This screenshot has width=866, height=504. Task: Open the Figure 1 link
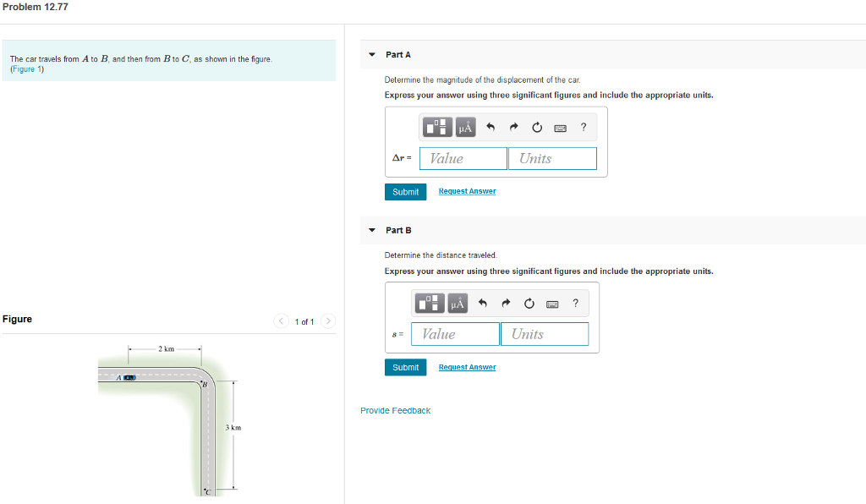[27, 69]
